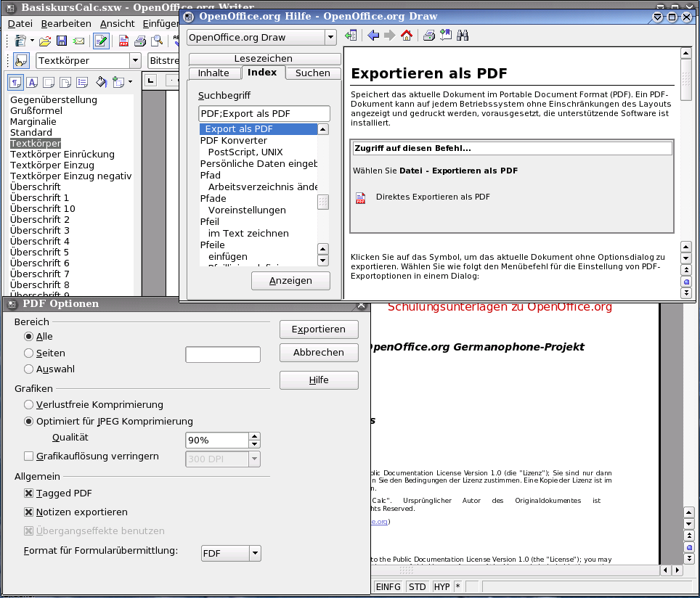
Task: Open the FDF format dropdown
Action: tap(254, 554)
